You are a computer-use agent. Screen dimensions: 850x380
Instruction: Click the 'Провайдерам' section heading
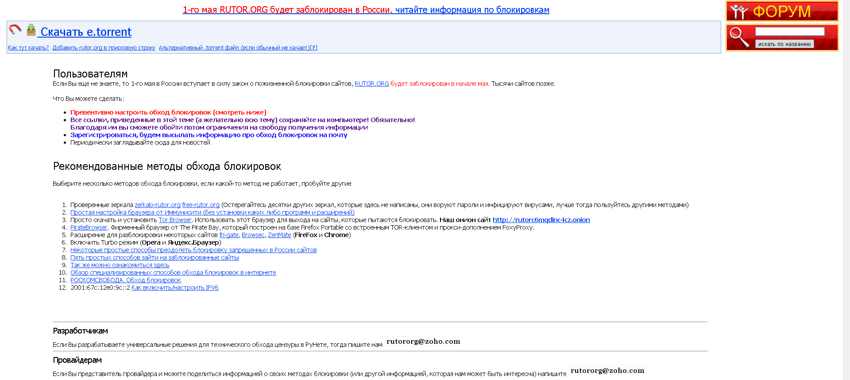[77, 360]
